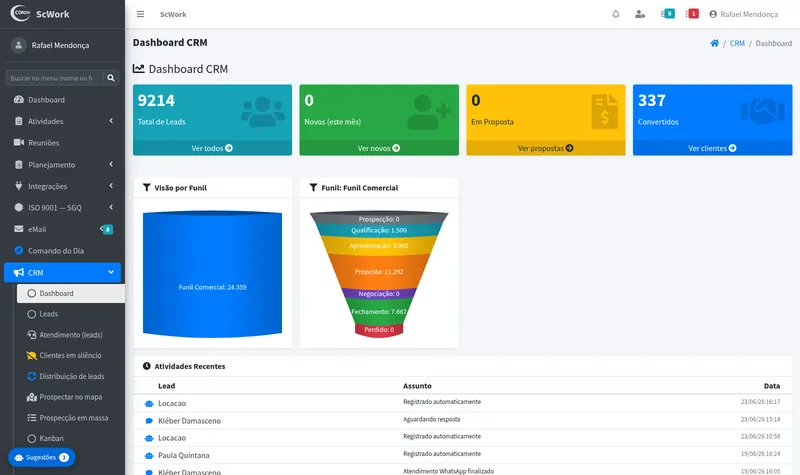The height and width of the screenshot is (475, 800).
Task: Click Ver novos on the green card
Action: point(379,148)
